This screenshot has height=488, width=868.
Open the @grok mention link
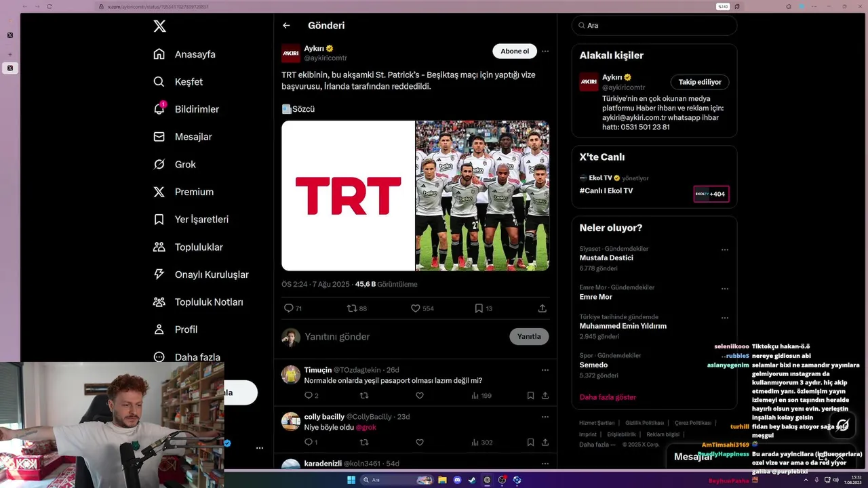(366, 428)
